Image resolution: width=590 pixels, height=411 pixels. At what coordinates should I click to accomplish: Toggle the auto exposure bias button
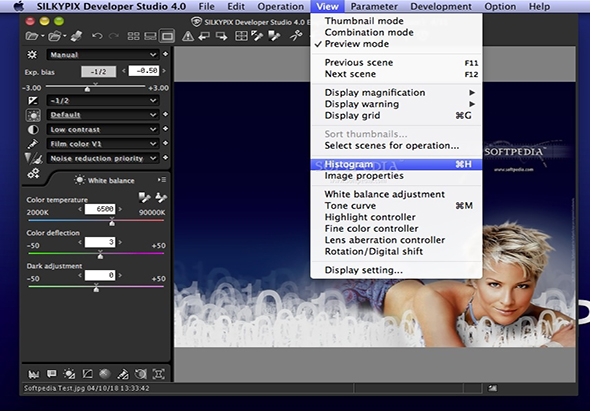(98, 72)
